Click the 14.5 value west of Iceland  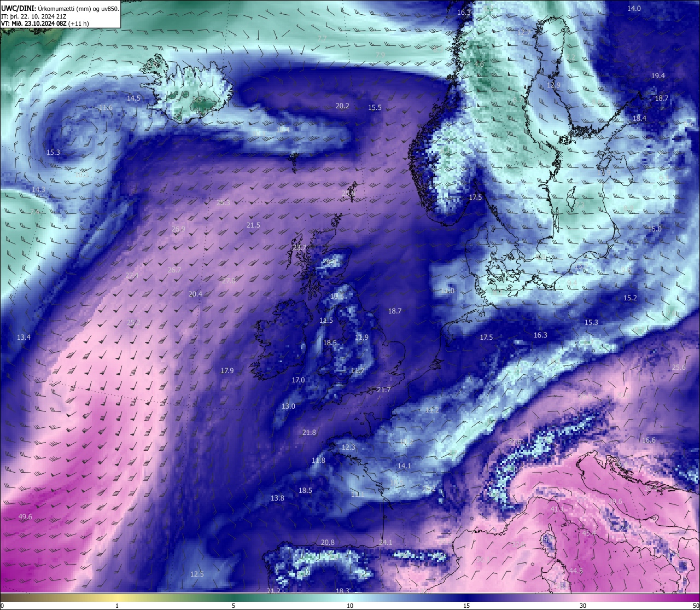tap(133, 98)
